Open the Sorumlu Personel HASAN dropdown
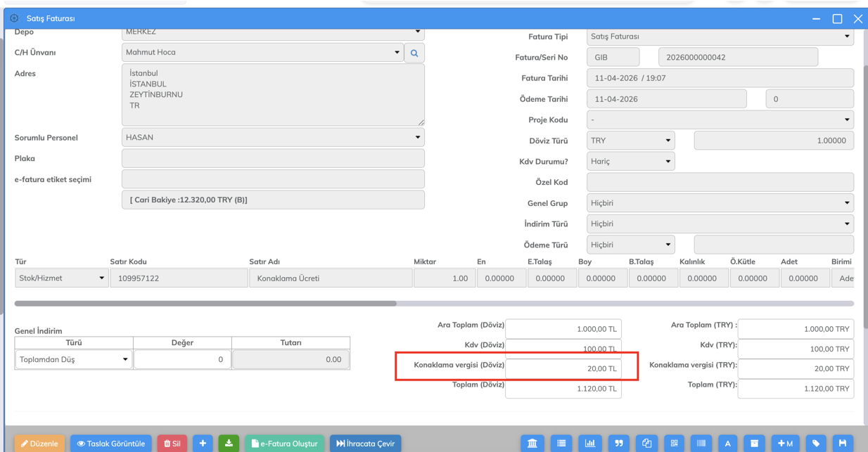The height and width of the screenshot is (452, 868). tap(273, 138)
